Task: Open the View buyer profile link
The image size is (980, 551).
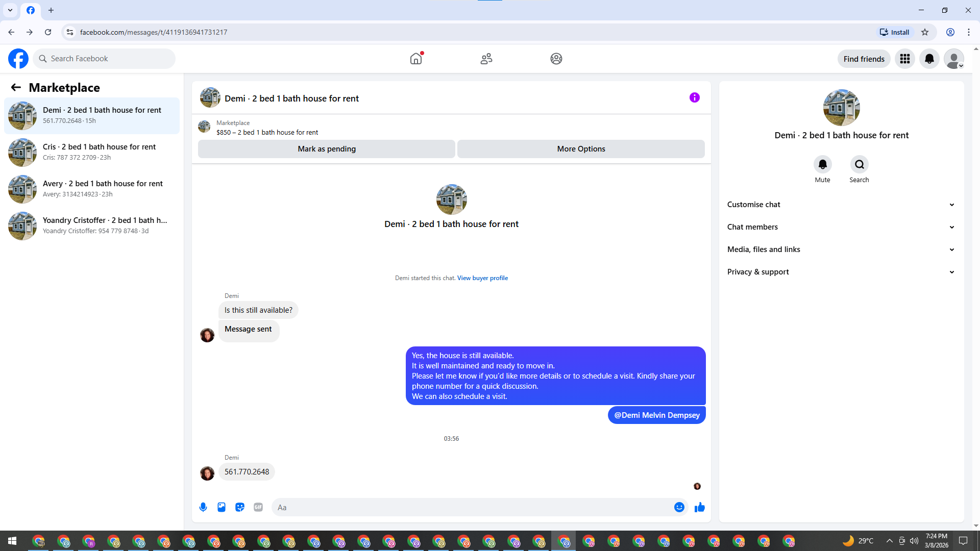Action: tap(482, 278)
